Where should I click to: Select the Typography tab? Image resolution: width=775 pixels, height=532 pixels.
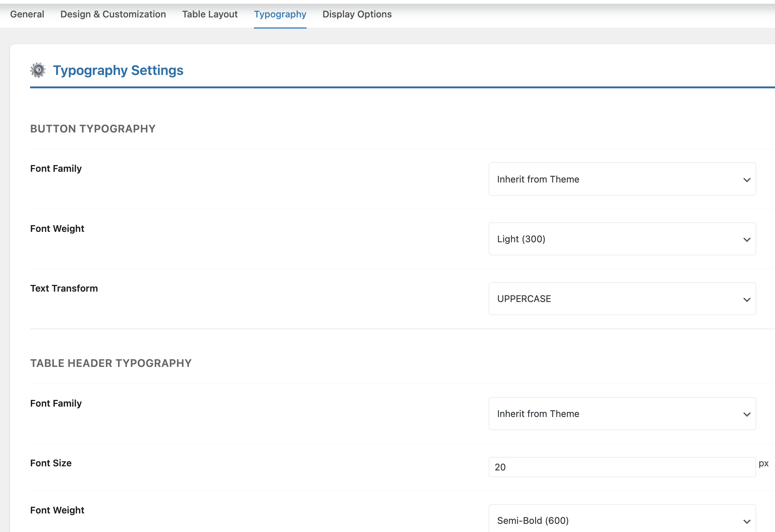[280, 14]
